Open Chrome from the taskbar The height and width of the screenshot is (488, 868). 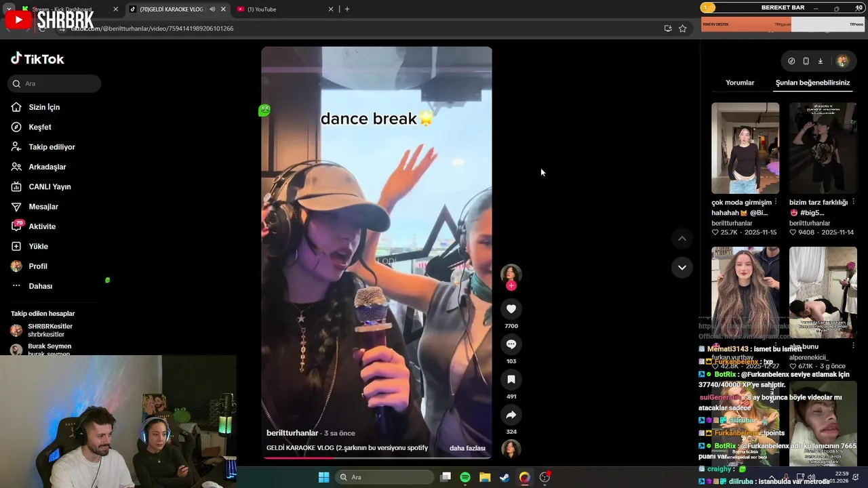tap(524, 477)
